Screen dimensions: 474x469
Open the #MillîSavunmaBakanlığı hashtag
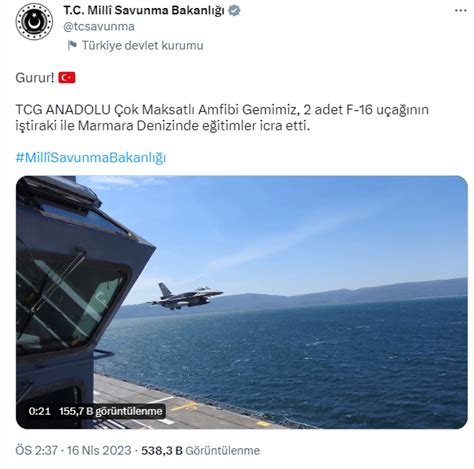tap(91, 157)
